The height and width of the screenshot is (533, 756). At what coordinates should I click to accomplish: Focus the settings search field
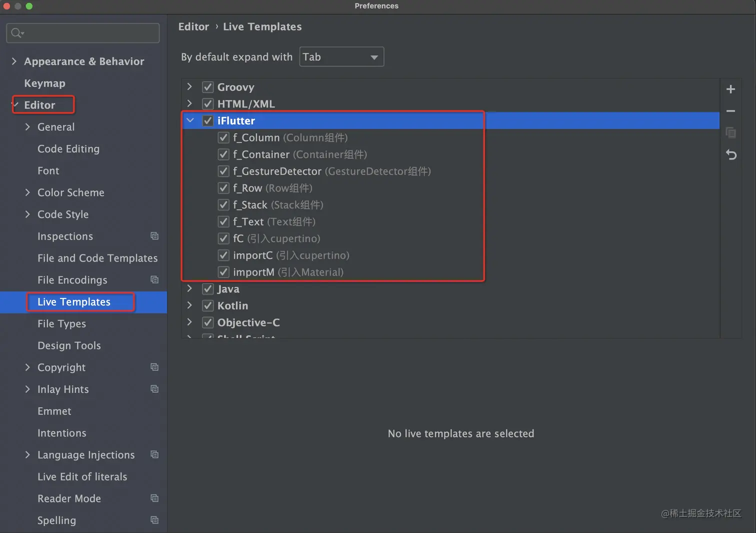[x=83, y=33]
